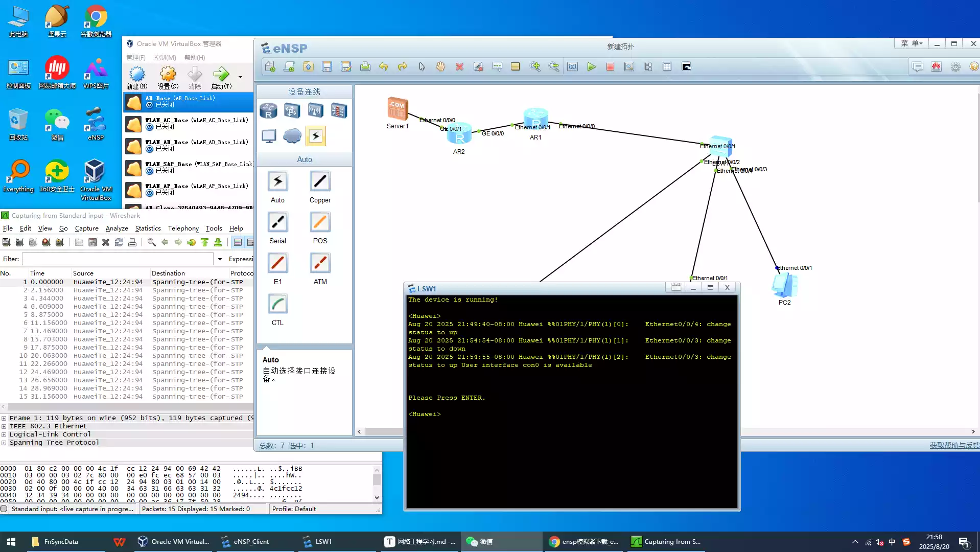The width and height of the screenshot is (980, 552).
Task: Click Wireshark find packet magnifier icon
Action: point(152,242)
